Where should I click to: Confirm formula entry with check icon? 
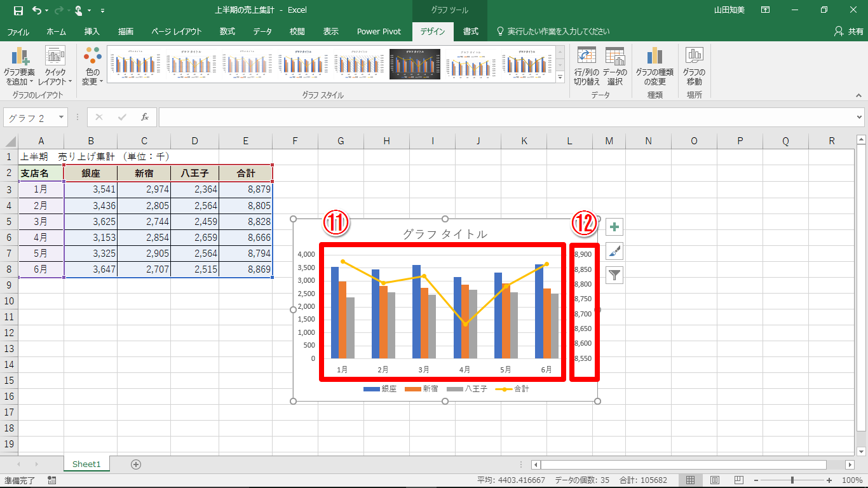click(122, 117)
